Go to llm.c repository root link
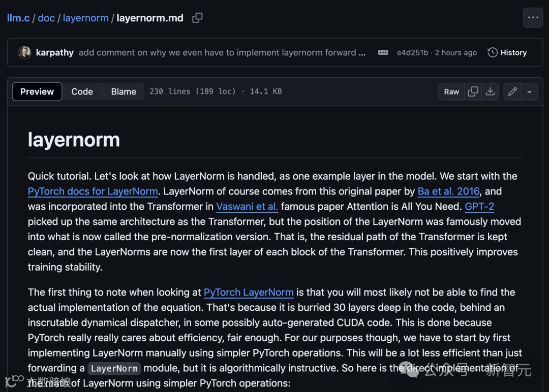 pos(18,18)
